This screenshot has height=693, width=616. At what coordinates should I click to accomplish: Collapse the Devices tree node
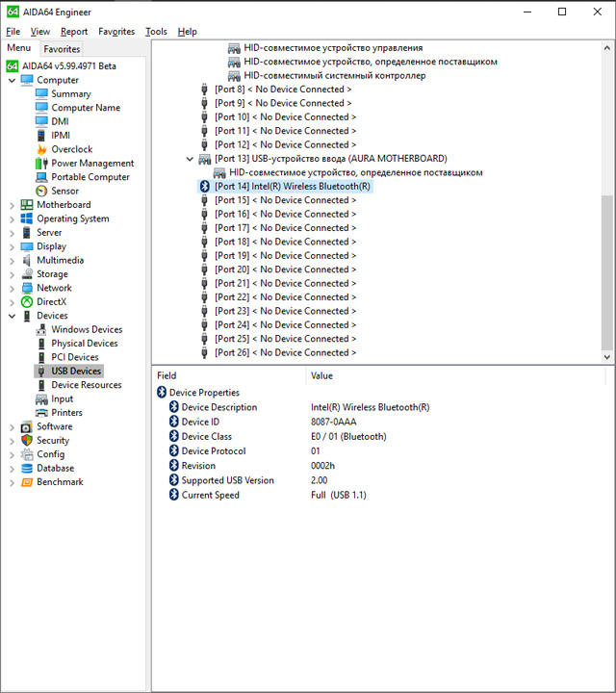[x=12, y=316]
